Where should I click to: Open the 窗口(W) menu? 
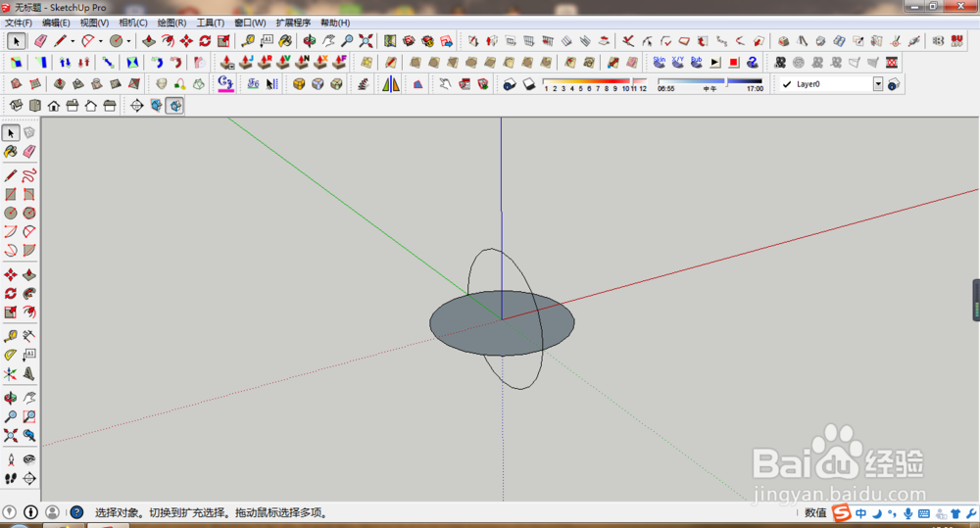point(250,23)
